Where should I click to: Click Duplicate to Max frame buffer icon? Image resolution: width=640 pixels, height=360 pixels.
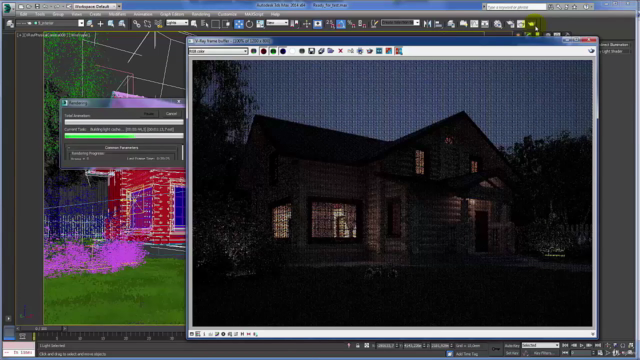click(350, 51)
